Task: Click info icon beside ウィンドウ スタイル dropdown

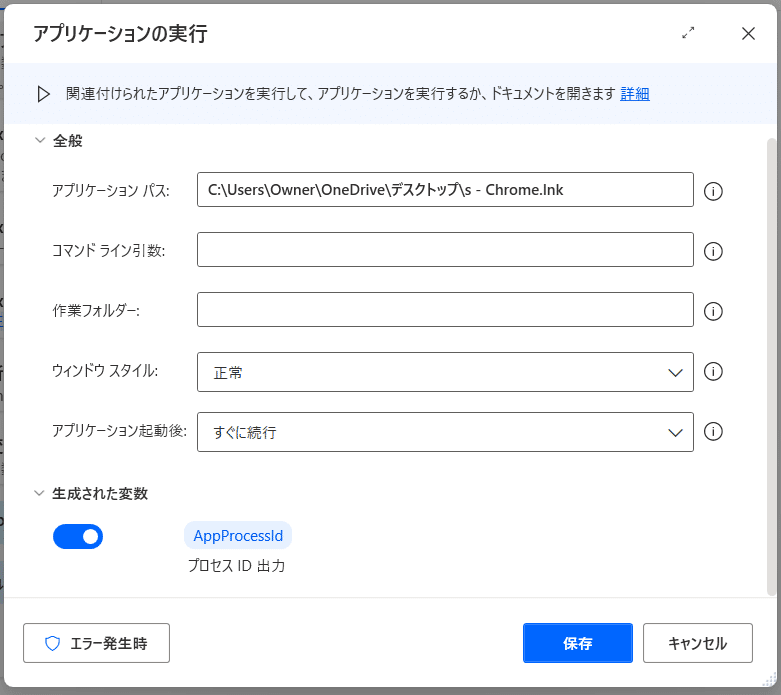Action: point(713,371)
